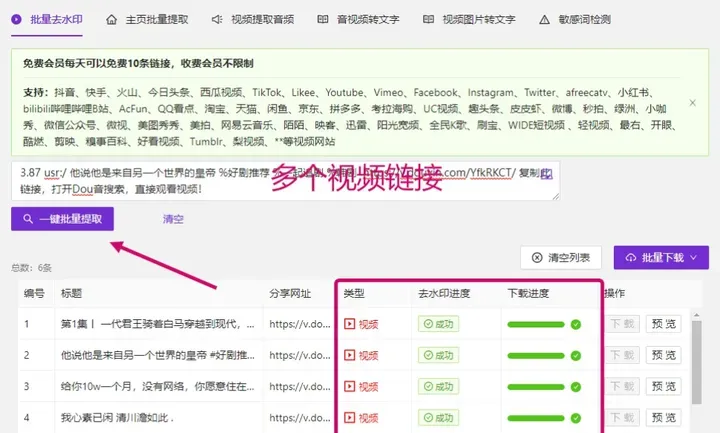This screenshot has width=720, height=433.
Task: Click the green completed check in row 4
Action: [576, 418]
